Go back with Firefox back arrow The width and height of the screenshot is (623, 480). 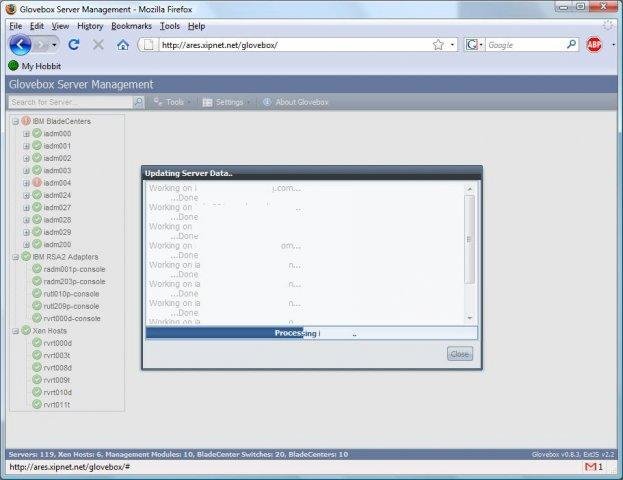(20, 45)
